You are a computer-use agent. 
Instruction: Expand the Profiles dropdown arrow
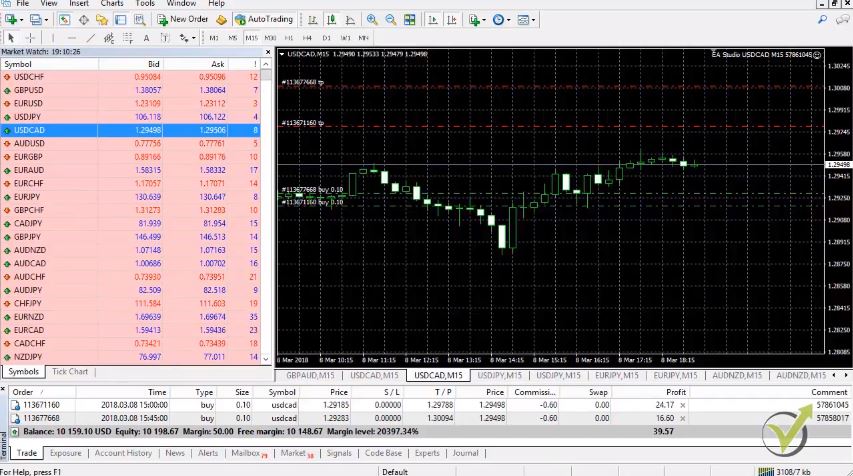[47, 20]
